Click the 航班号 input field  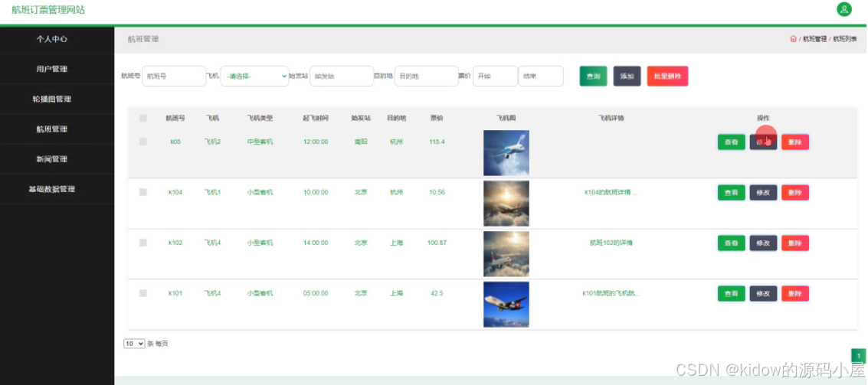point(174,76)
